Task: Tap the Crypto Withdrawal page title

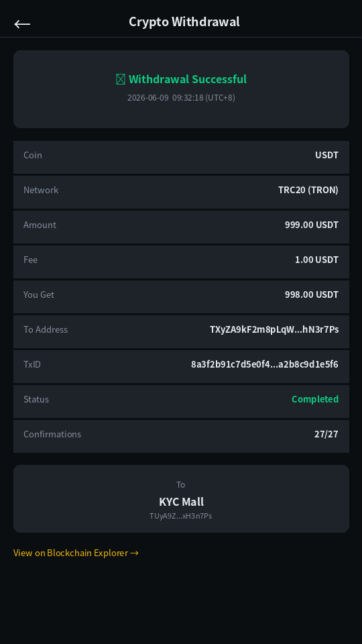Action: (184, 21)
